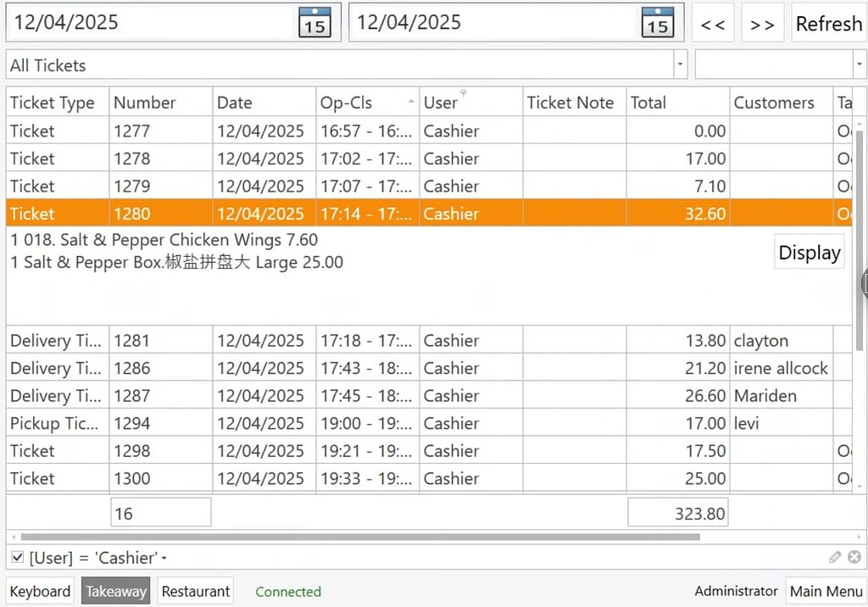Click the ticket count field showing 16
Image resolution: width=868 pixels, height=607 pixels.
[x=161, y=512]
